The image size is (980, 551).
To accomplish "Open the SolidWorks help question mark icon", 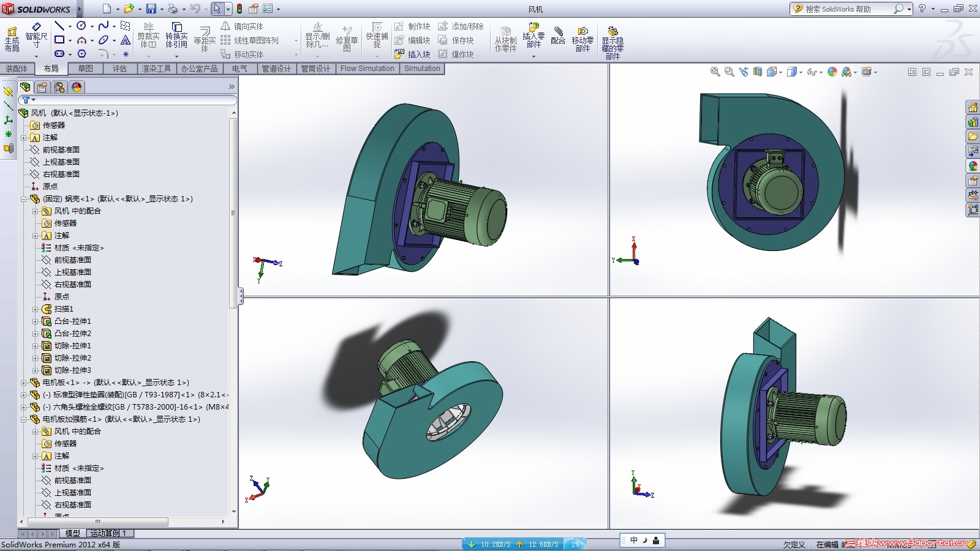I will [922, 9].
